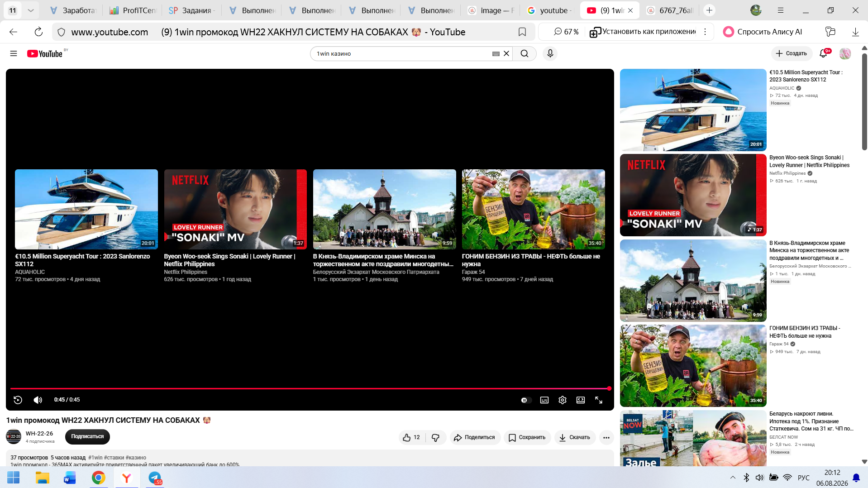Save the video with Сохранить
Screen dimensions: 868x488
tap(527, 437)
